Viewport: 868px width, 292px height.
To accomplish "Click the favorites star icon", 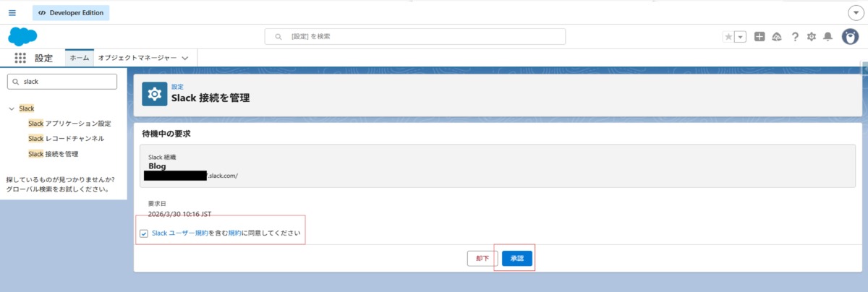I will click(728, 37).
